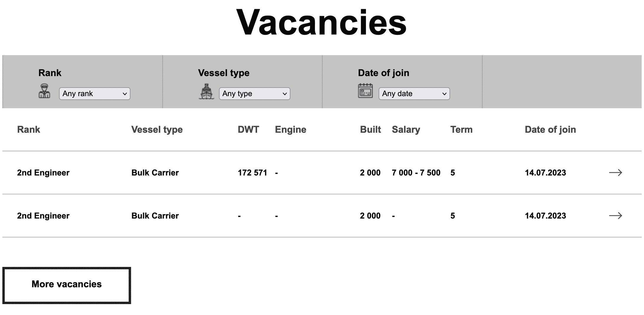Click the Term column header
The height and width of the screenshot is (315, 644).
coord(461,129)
